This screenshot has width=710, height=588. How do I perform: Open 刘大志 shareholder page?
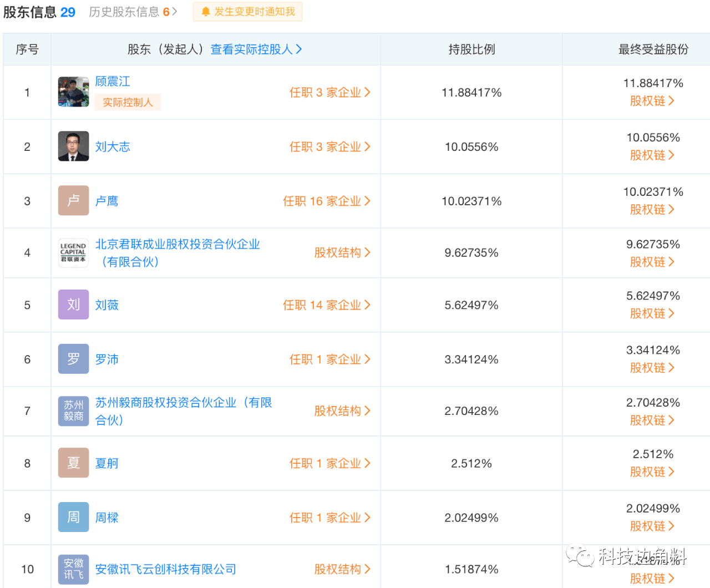[x=113, y=147]
